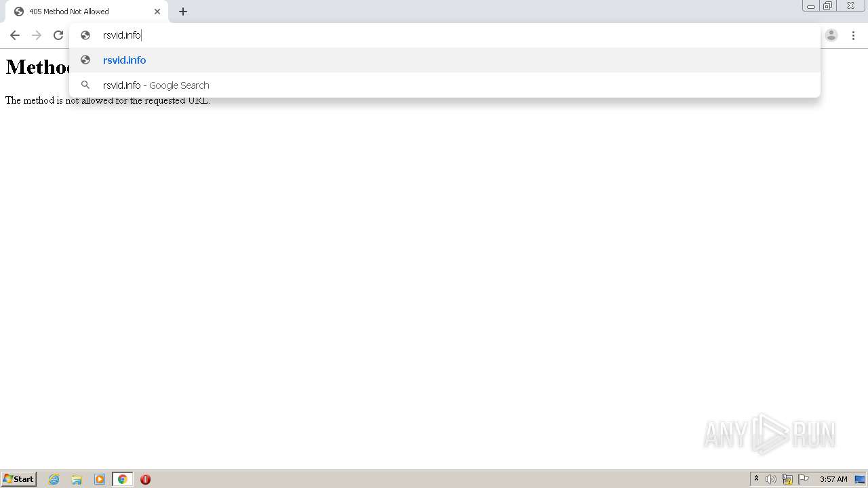868x488 pixels.
Task: Open a new browser tab
Action: (x=183, y=12)
